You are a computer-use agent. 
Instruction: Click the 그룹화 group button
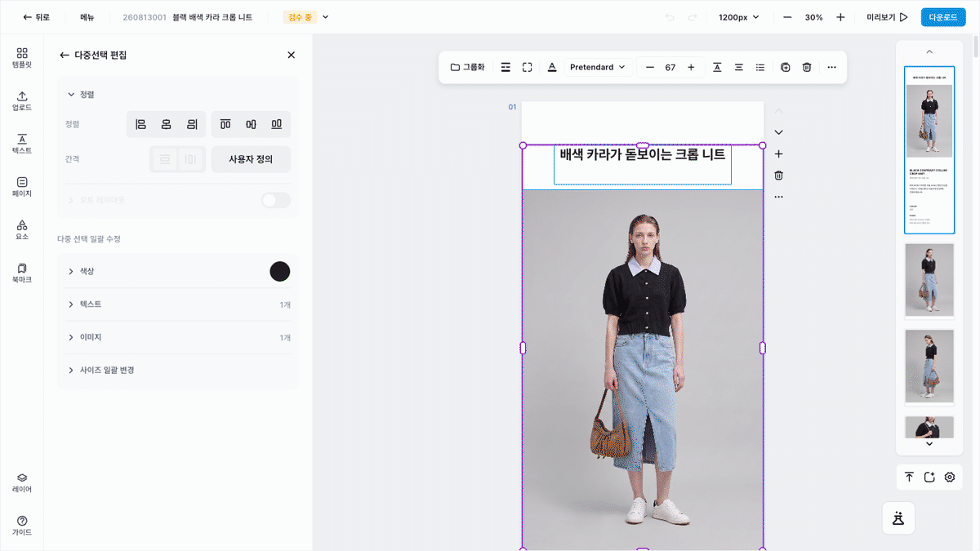pos(467,67)
